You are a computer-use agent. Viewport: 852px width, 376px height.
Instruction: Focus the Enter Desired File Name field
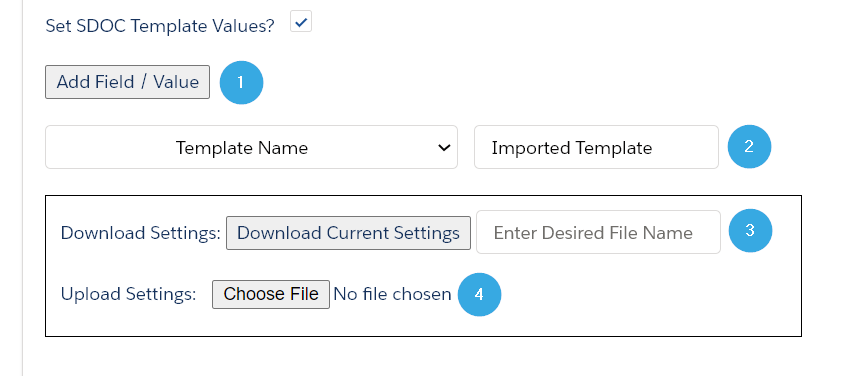[598, 233]
